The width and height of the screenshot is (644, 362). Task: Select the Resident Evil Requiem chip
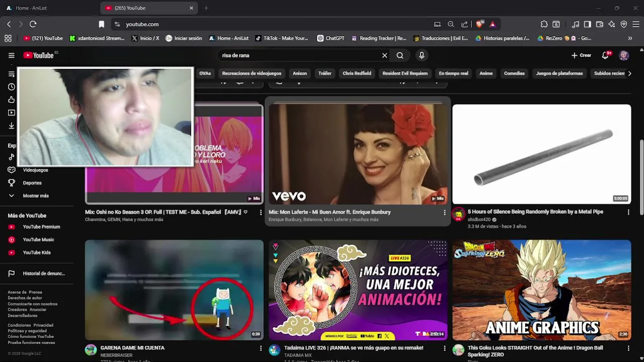[405, 73]
